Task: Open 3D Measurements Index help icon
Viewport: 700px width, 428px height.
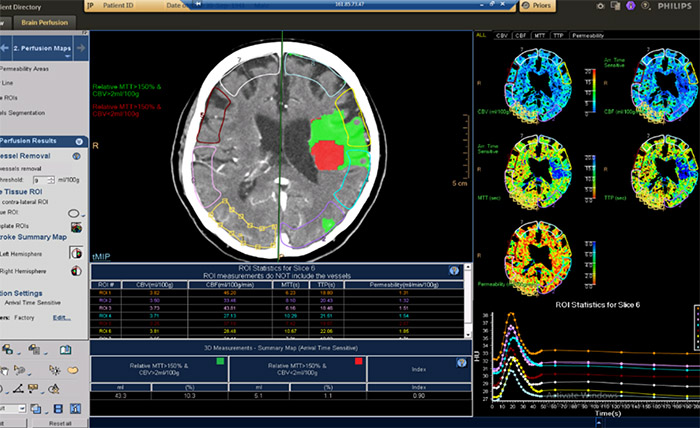Action: (462, 362)
